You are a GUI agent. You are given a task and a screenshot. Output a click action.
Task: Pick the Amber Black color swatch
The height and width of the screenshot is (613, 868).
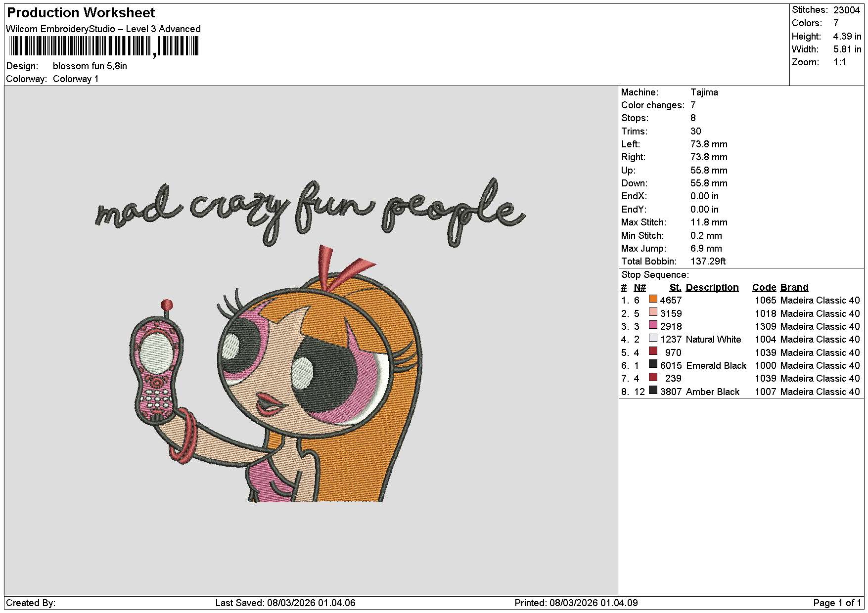(x=653, y=391)
